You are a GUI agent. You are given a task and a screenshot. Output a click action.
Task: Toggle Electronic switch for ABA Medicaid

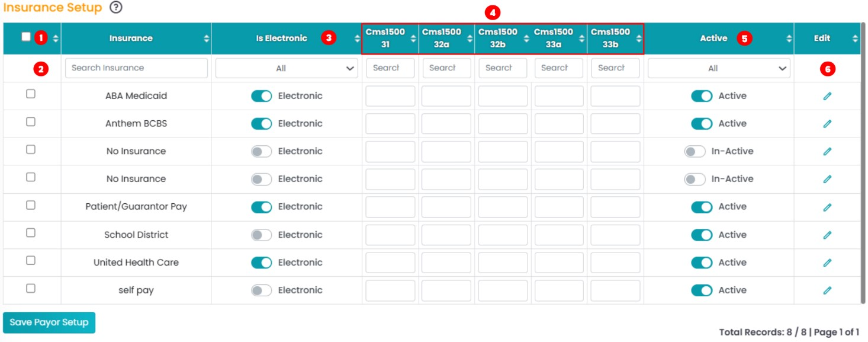[x=261, y=96]
